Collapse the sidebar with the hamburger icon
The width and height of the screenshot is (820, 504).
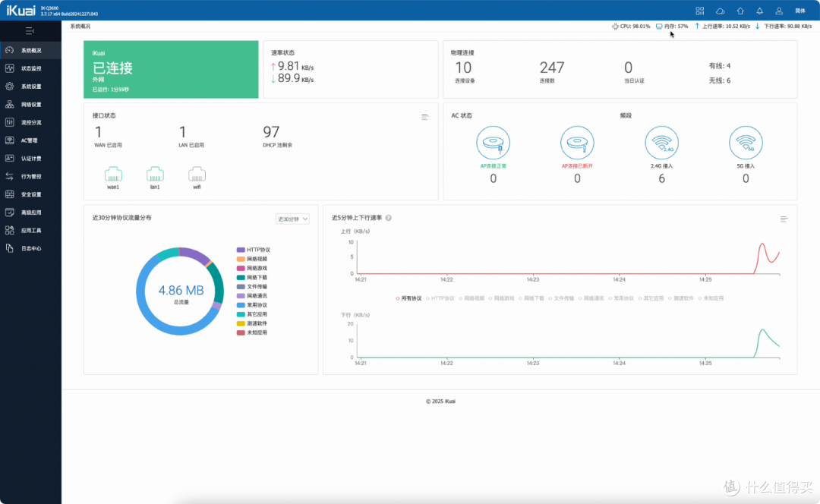point(30,31)
